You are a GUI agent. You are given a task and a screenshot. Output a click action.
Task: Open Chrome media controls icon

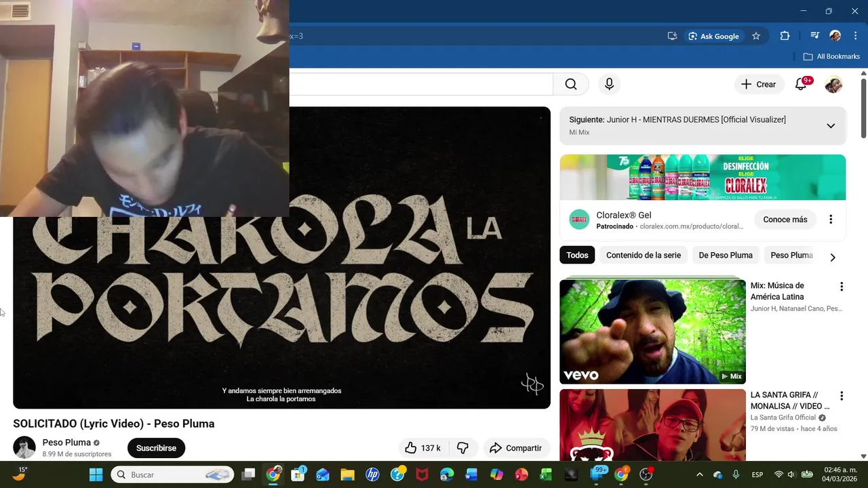pos(814,36)
